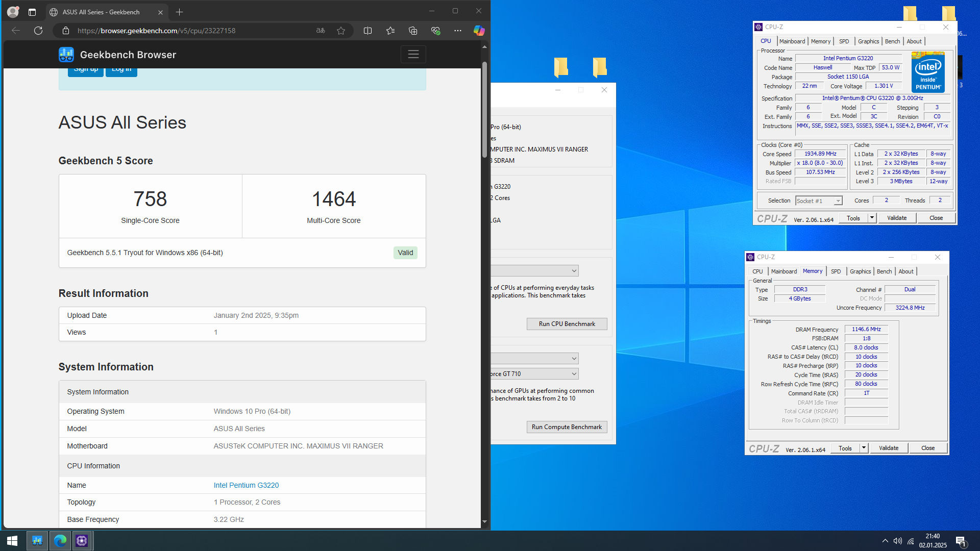Open a new browser tab
This screenshot has height=551, width=980.
click(179, 12)
